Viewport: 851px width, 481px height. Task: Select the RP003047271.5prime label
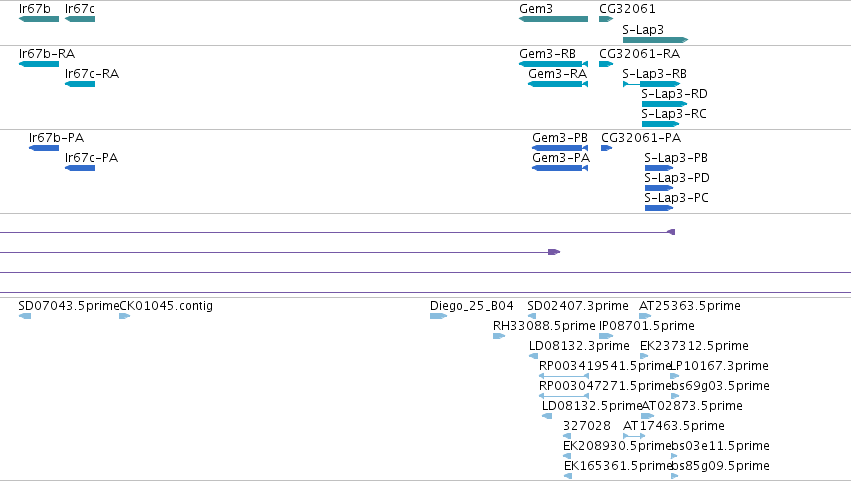tap(605, 386)
